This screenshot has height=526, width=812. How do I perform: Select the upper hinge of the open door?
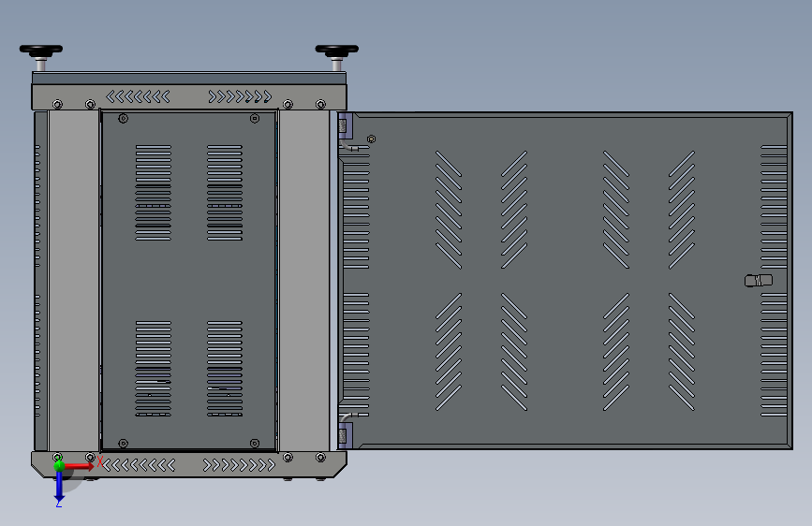[x=345, y=126]
